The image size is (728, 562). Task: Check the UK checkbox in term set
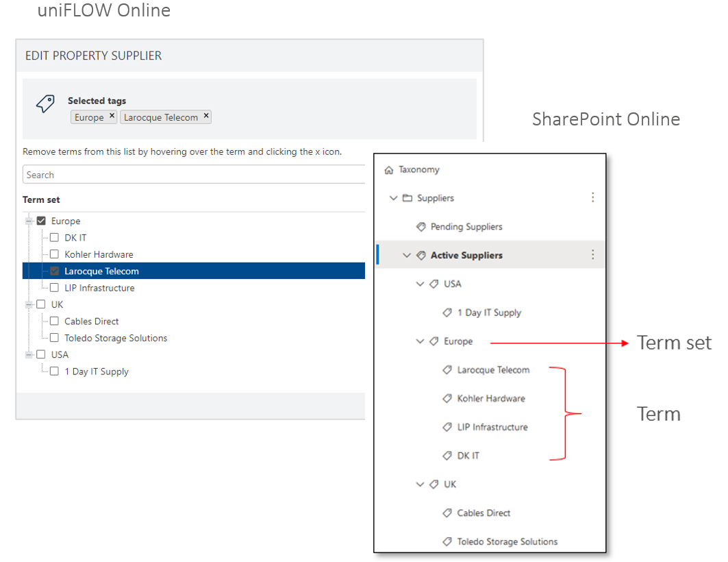click(41, 304)
